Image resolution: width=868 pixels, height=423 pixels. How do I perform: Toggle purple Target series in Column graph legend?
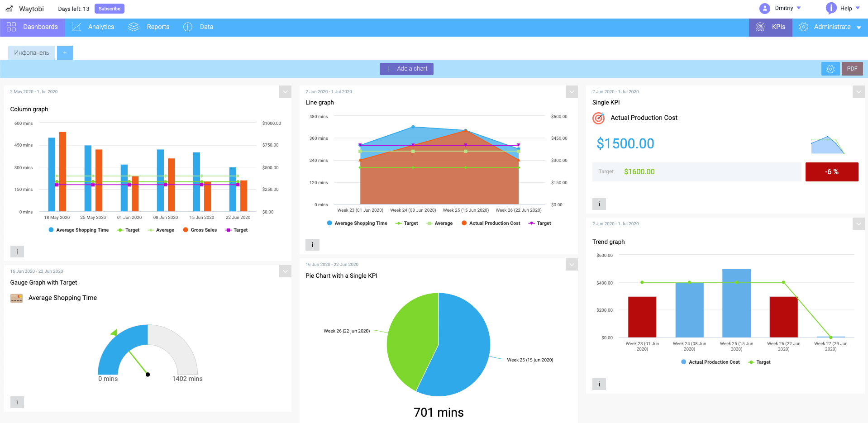click(x=237, y=230)
